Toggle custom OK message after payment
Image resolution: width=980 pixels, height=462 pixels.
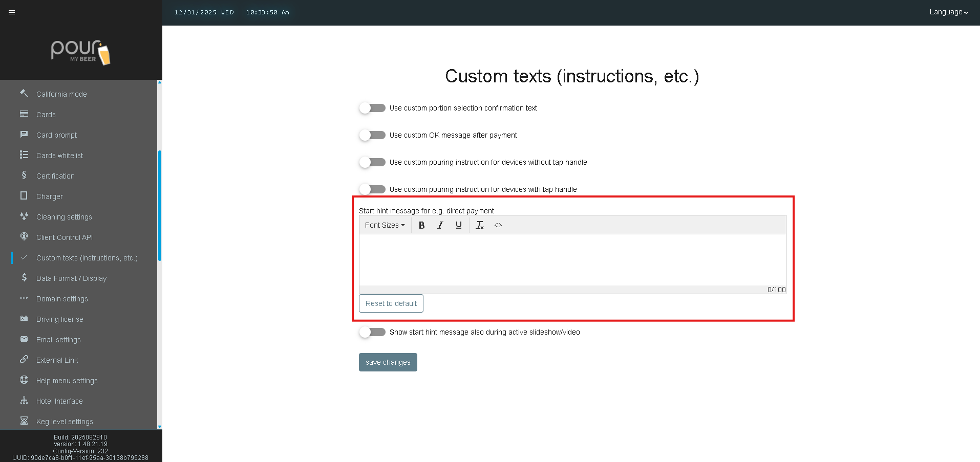[x=372, y=135]
